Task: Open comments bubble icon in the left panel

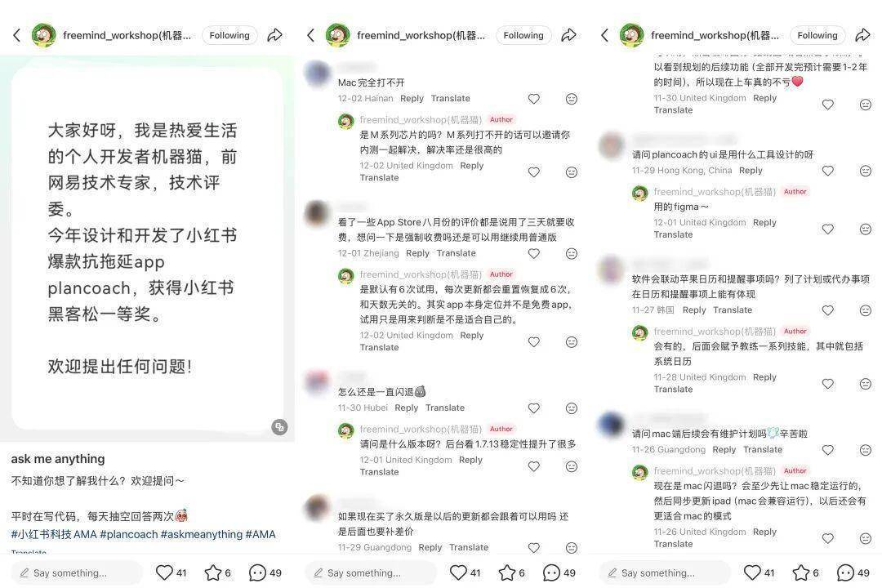Action: [257, 572]
